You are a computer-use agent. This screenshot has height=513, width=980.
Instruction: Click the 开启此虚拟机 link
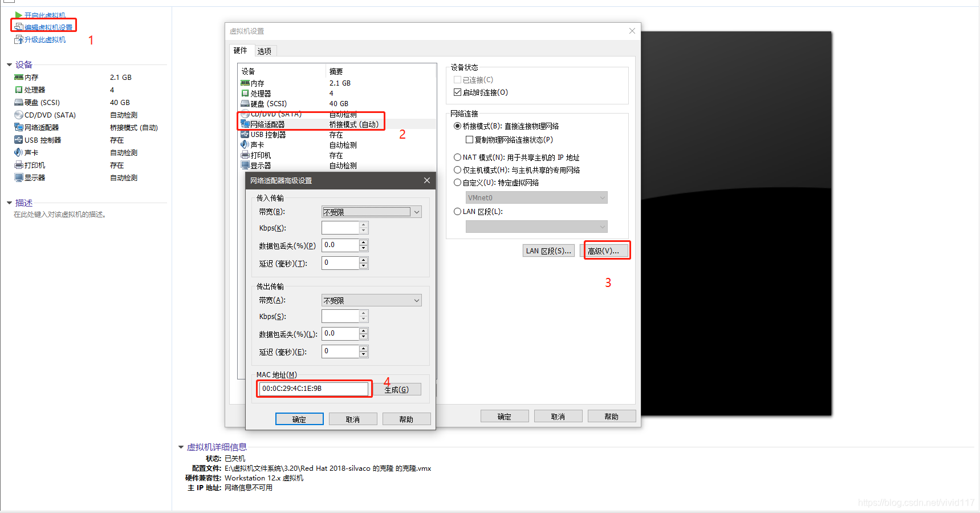45,15
